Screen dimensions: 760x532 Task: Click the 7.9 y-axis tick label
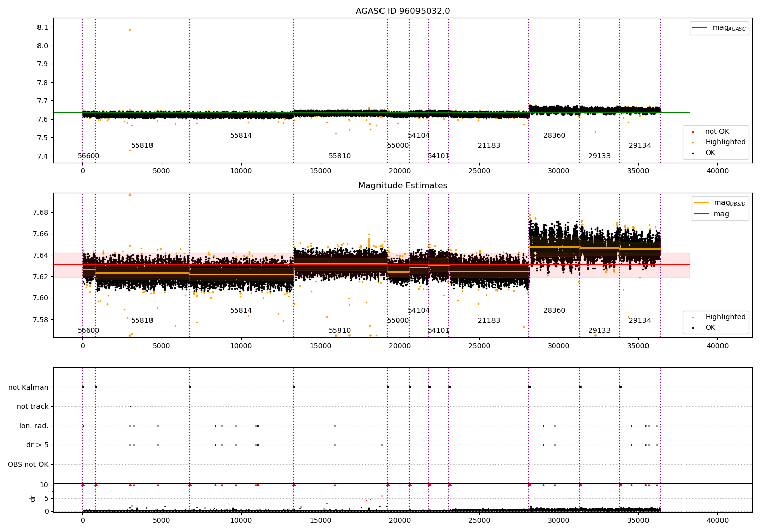click(x=43, y=64)
